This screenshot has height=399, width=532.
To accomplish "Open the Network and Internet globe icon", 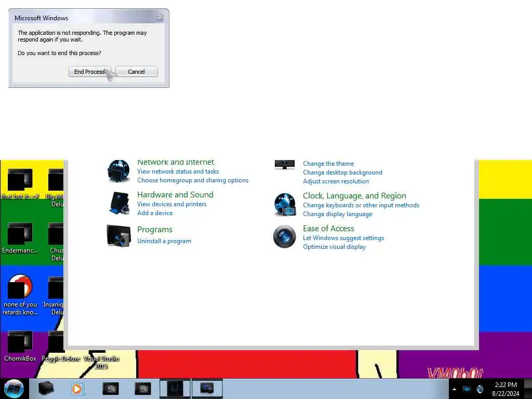I will (x=118, y=171).
